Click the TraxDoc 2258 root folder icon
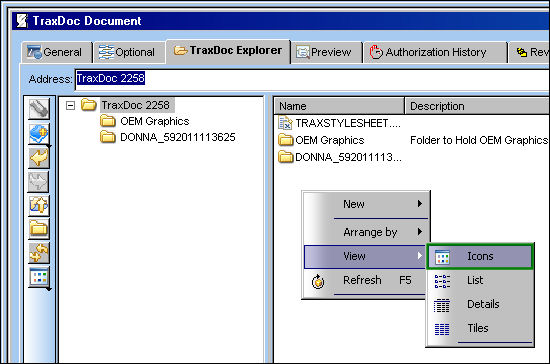 tap(89, 105)
